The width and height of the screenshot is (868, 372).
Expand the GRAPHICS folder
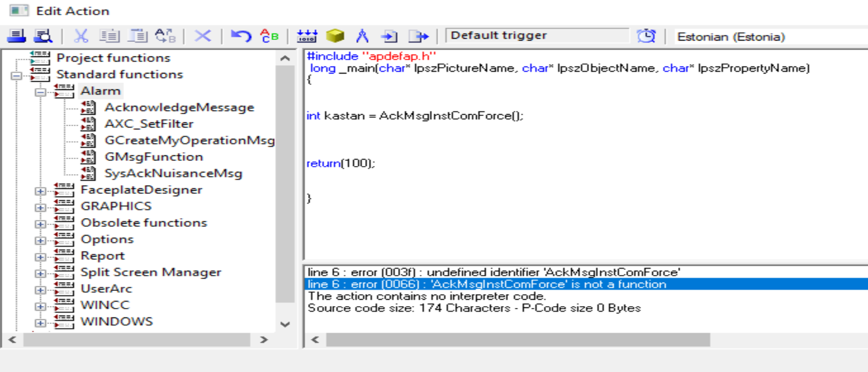(41, 208)
